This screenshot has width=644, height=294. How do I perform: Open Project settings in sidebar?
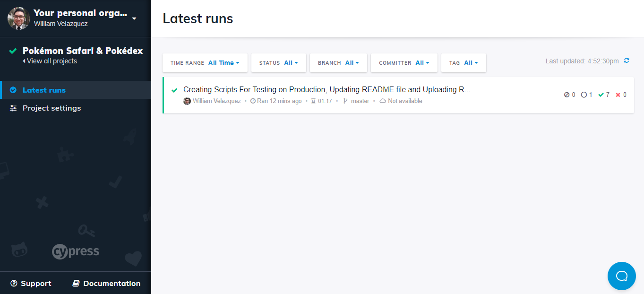[76, 108]
